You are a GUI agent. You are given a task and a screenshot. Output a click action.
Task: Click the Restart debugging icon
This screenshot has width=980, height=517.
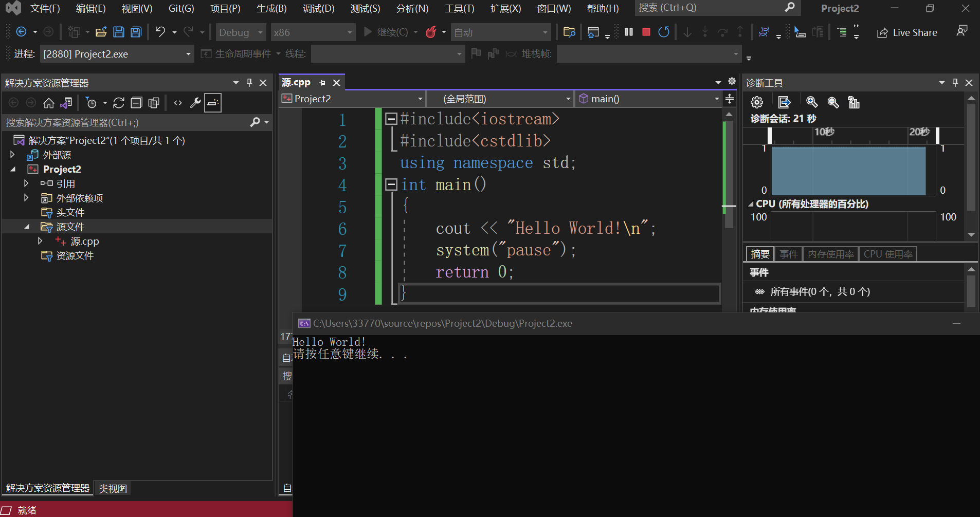coord(664,32)
